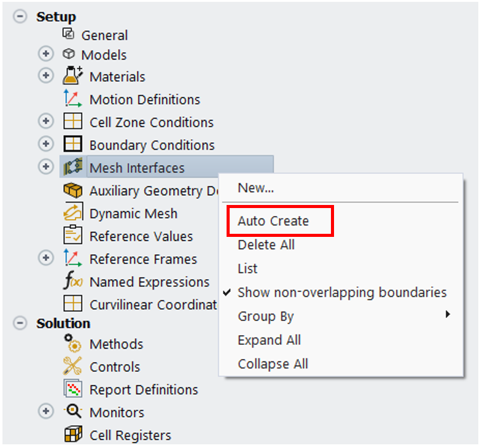
Task: Click the Reference Values clipboard icon
Action: coord(73,236)
